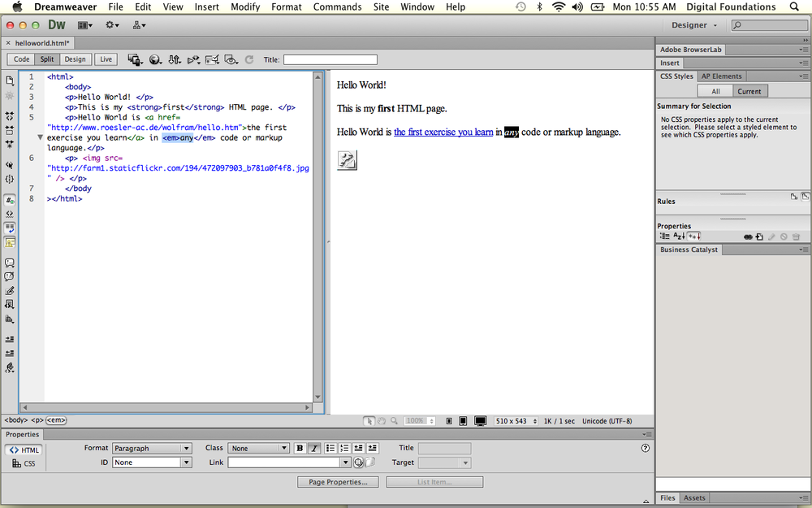
Task: Click the Preview/Debug in Browser globe icon
Action: tap(154, 59)
